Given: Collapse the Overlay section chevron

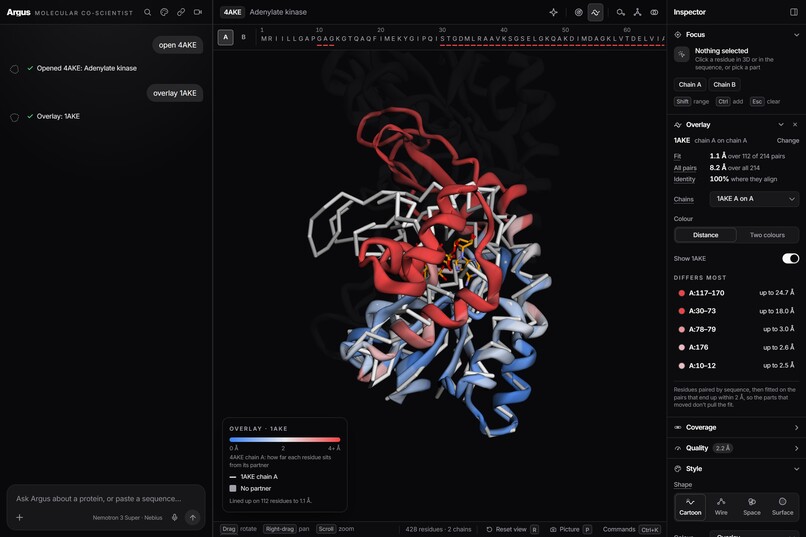Looking at the screenshot, I should 781,124.
